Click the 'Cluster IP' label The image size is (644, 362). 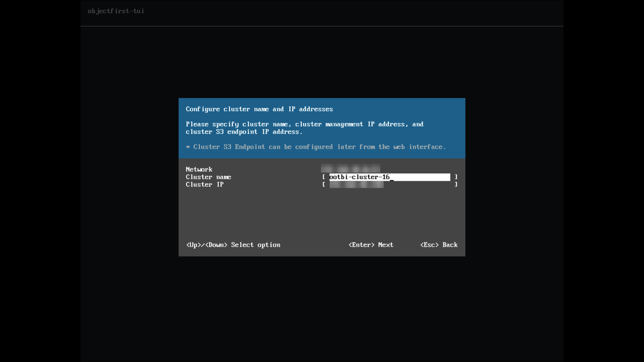[x=205, y=184]
